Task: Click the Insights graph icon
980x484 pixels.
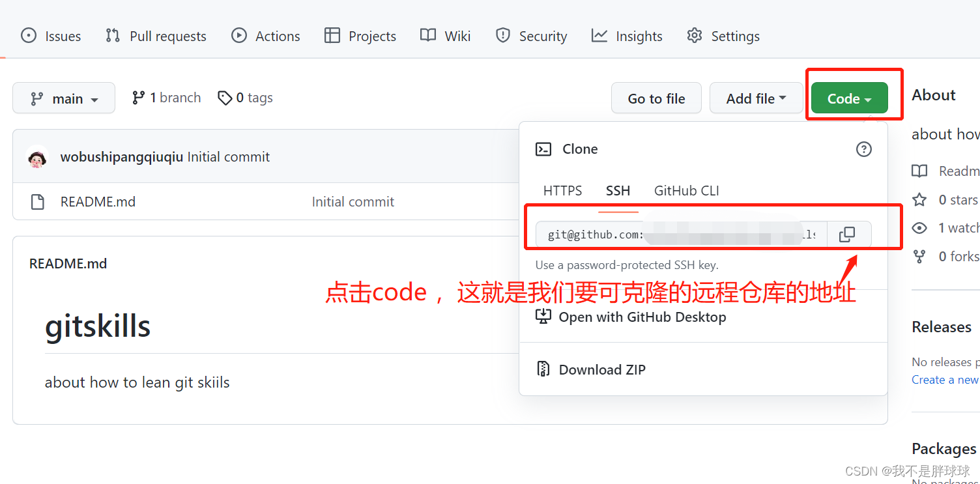Action: click(x=599, y=36)
